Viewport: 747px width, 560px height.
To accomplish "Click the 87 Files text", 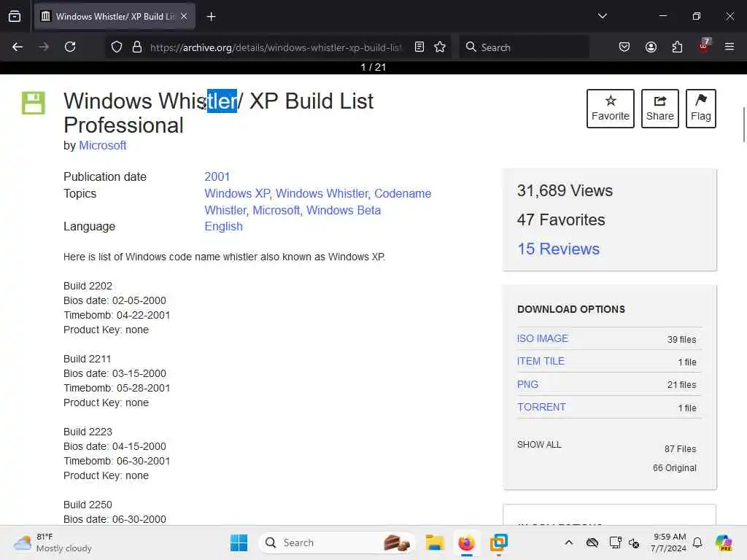I will (x=681, y=449).
